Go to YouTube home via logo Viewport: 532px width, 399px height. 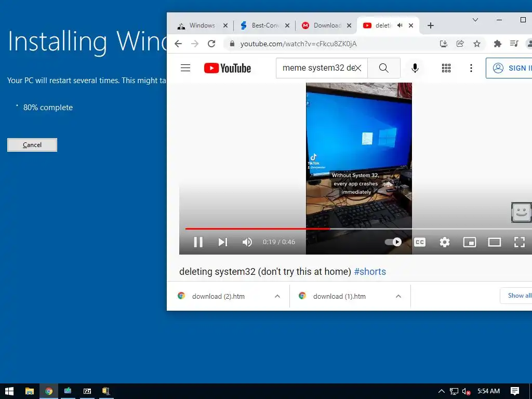(x=228, y=68)
